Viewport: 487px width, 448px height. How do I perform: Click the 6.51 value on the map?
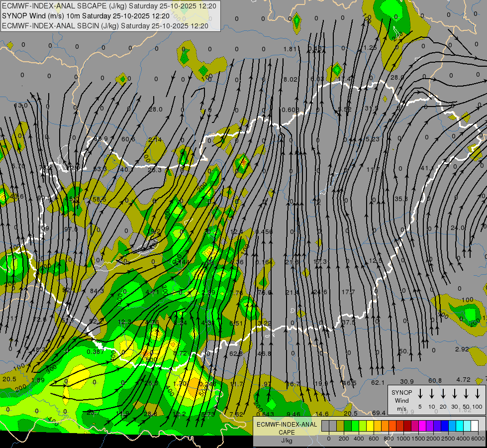pyautogui.click(x=236, y=324)
